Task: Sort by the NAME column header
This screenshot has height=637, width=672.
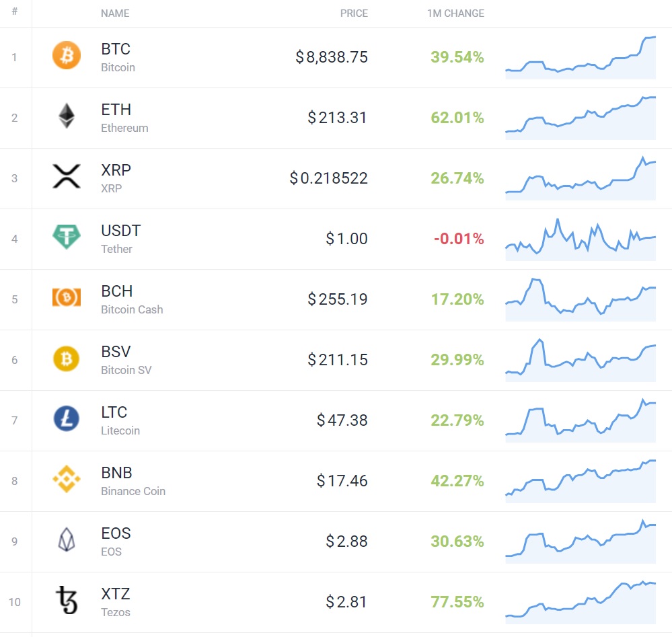Action: point(115,13)
